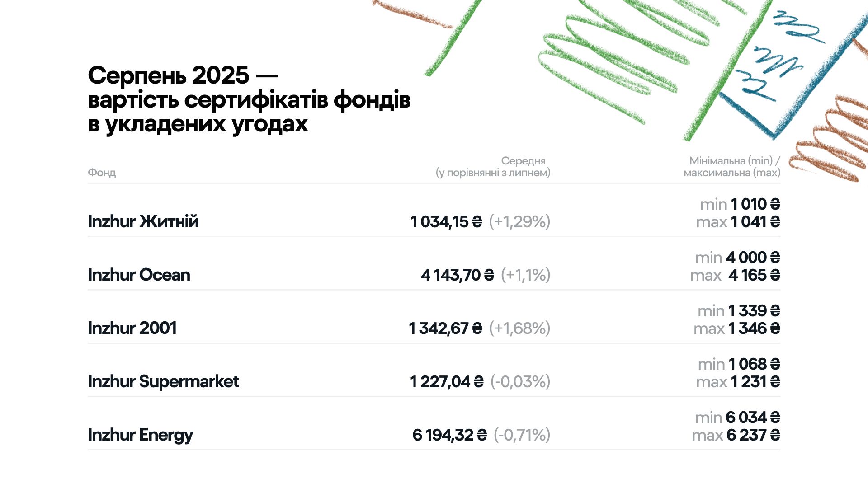Select the Inzhur Supermarket fund name
The height and width of the screenshot is (488, 868).
click(163, 381)
